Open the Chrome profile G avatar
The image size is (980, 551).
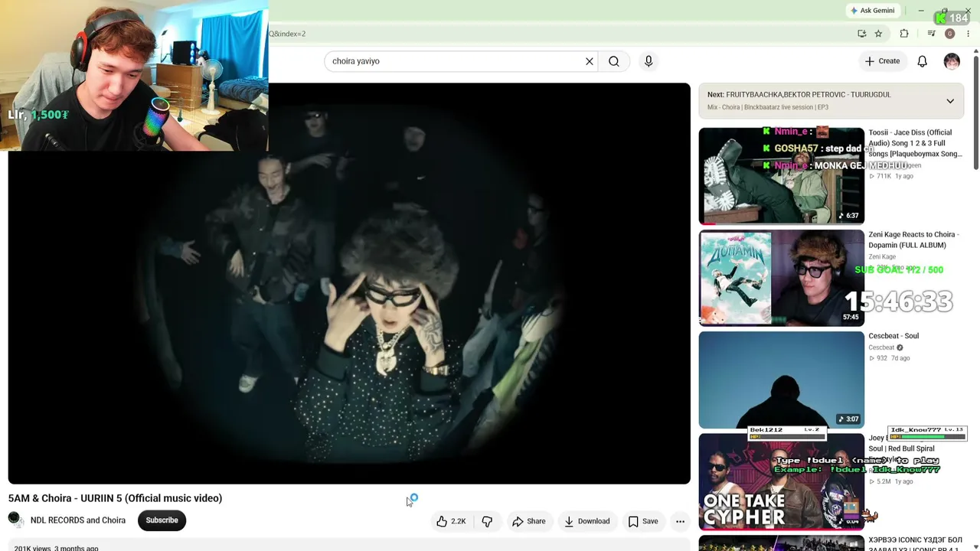949,34
